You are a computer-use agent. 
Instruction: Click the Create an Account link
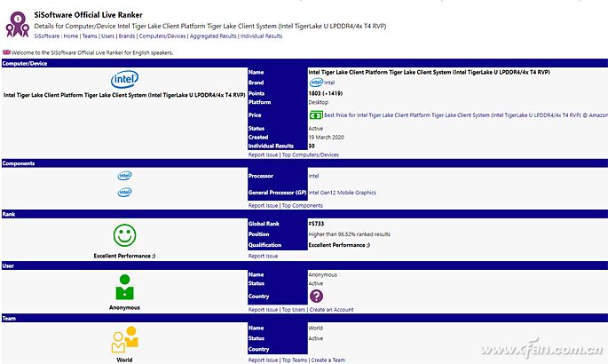pos(334,310)
